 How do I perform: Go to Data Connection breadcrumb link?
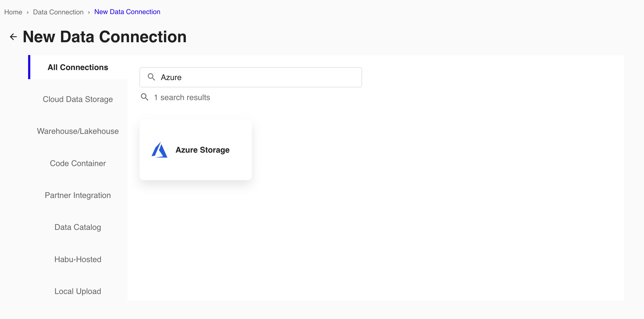pos(58,12)
